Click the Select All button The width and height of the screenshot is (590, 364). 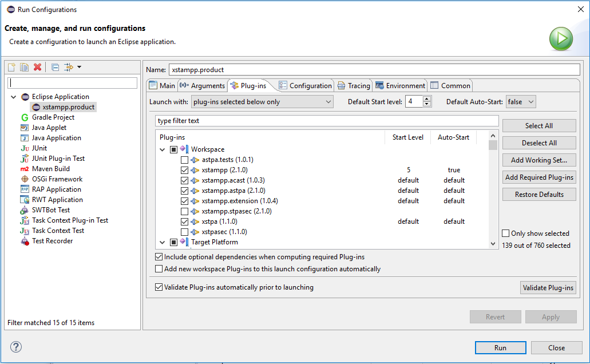539,126
